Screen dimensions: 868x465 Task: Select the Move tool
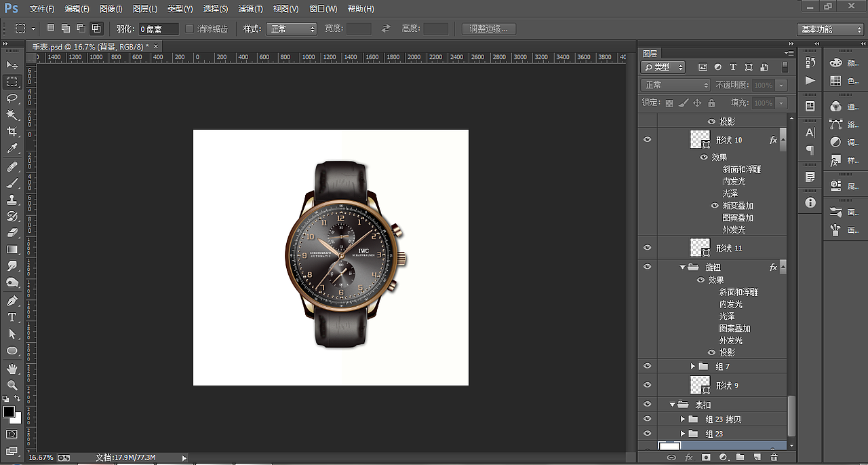coord(12,65)
